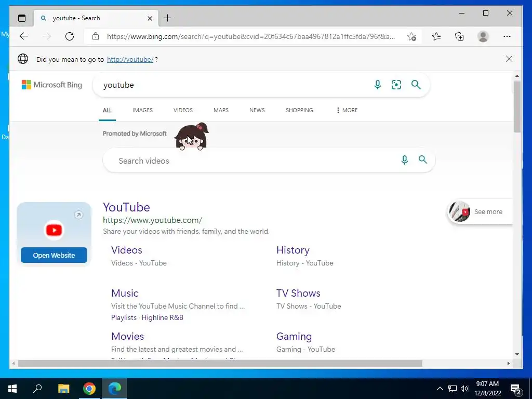
Task: Open File Explorer from taskbar
Action: point(63,389)
